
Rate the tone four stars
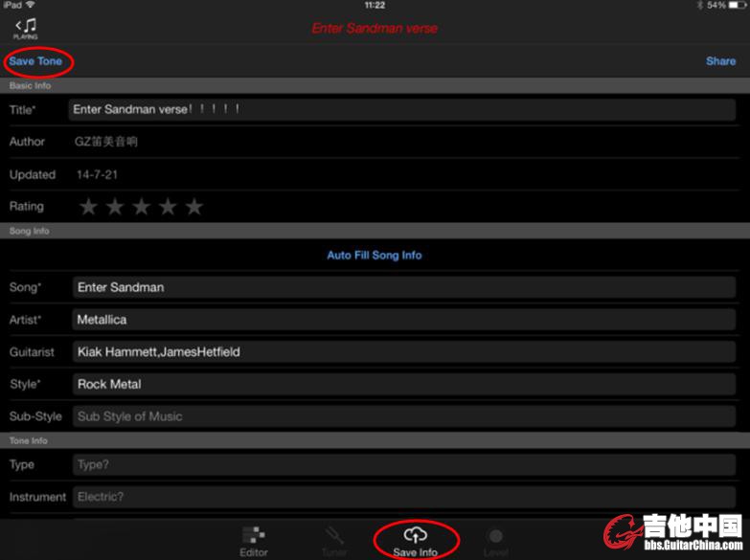(x=168, y=207)
